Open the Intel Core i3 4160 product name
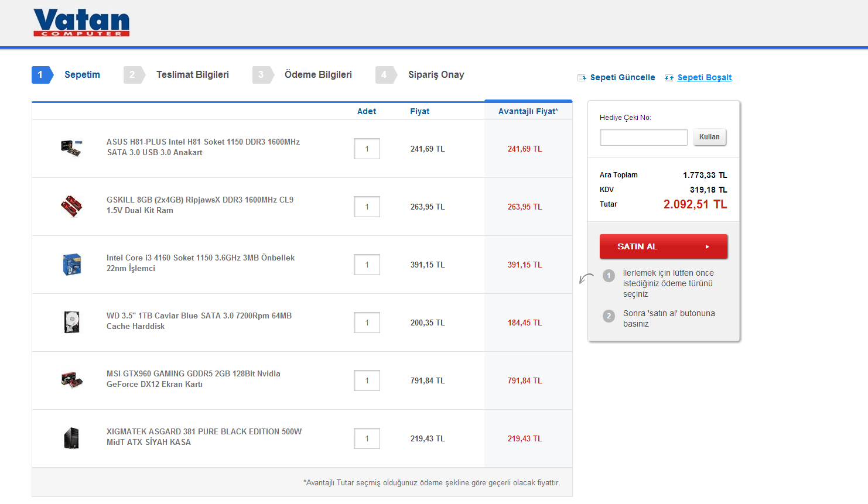Image resolution: width=868 pixels, height=504 pixels. 200,263
